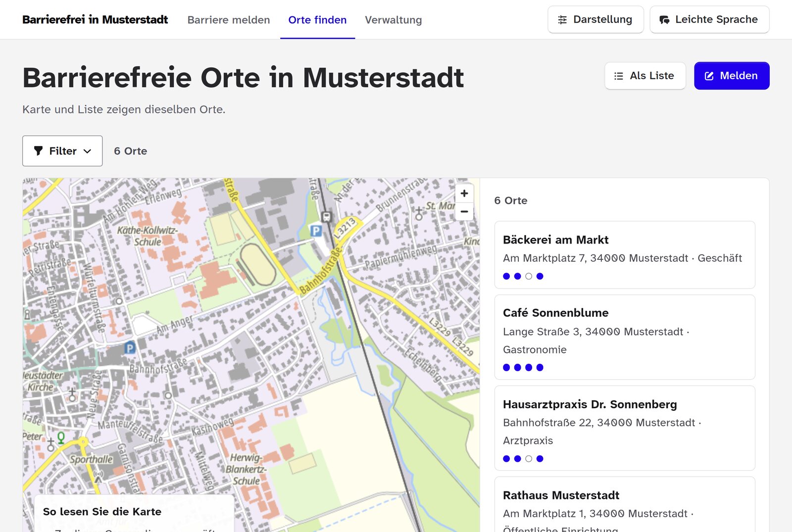Open the Bäckerei am Markt card
792x532 pixels.
[x=625, y=255]
